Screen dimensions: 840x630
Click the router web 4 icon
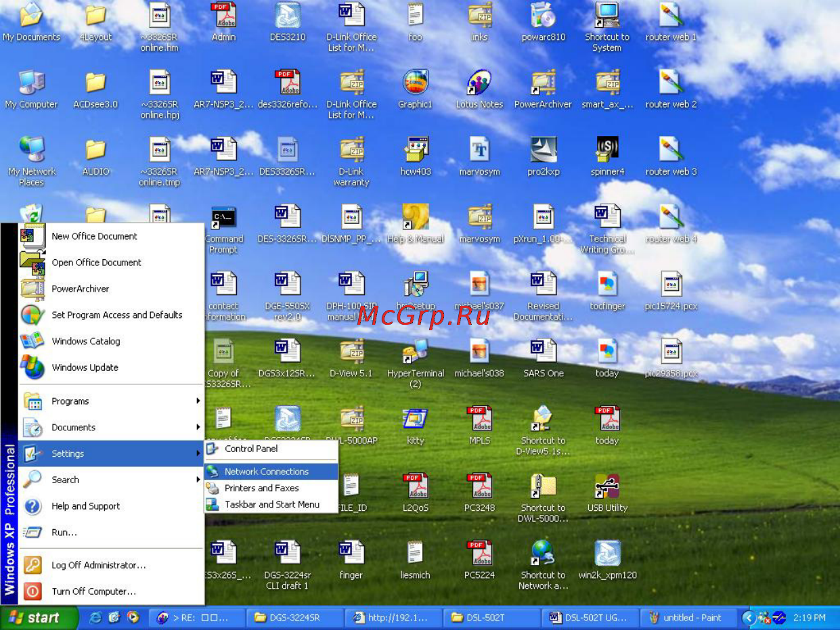coord(671,217)
